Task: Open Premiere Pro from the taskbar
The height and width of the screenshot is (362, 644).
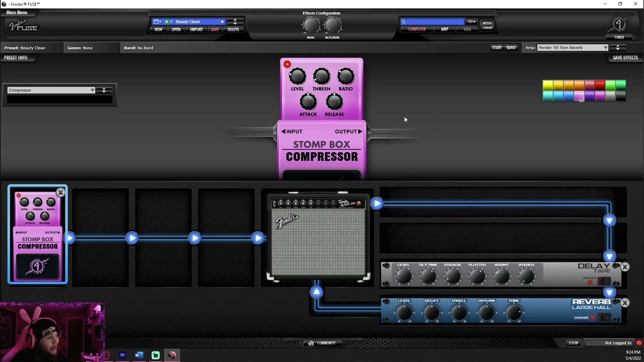Action: coord(122,355)
